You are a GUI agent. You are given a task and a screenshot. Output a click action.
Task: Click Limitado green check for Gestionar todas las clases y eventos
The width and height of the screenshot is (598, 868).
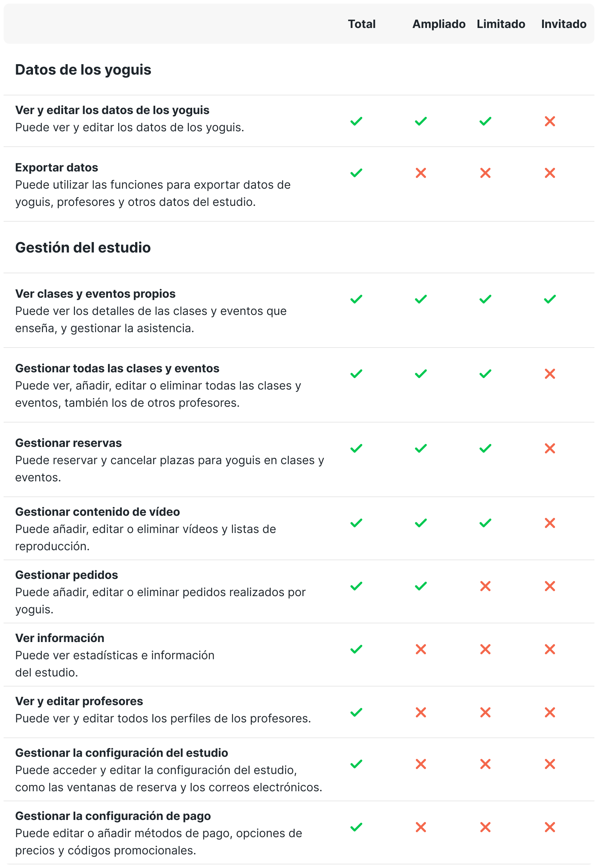(x=485, y=374)
